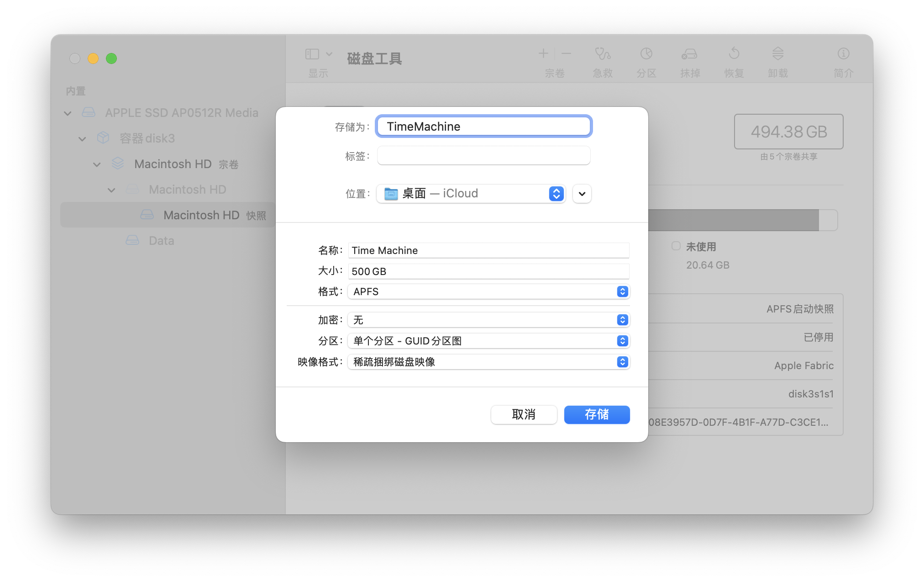Open the 位置 location popup menu
Image resolution: width=924 pixels, height=582 pixels.
click(470, 194)
